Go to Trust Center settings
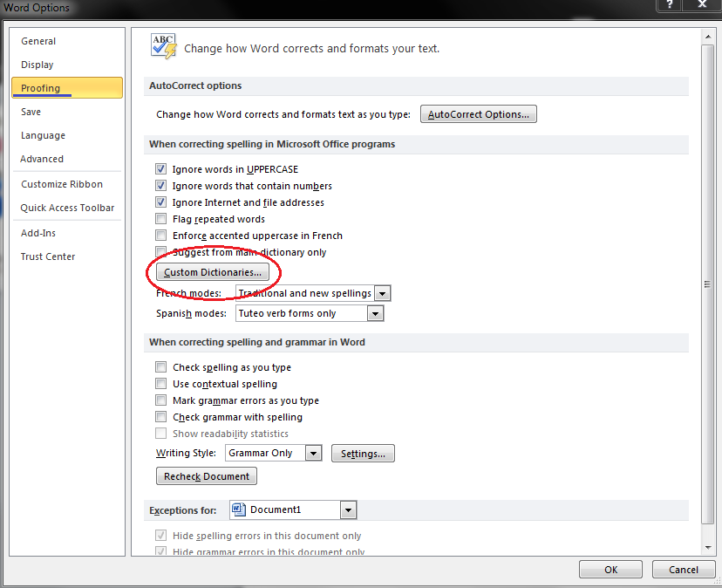 pos(48,256)
